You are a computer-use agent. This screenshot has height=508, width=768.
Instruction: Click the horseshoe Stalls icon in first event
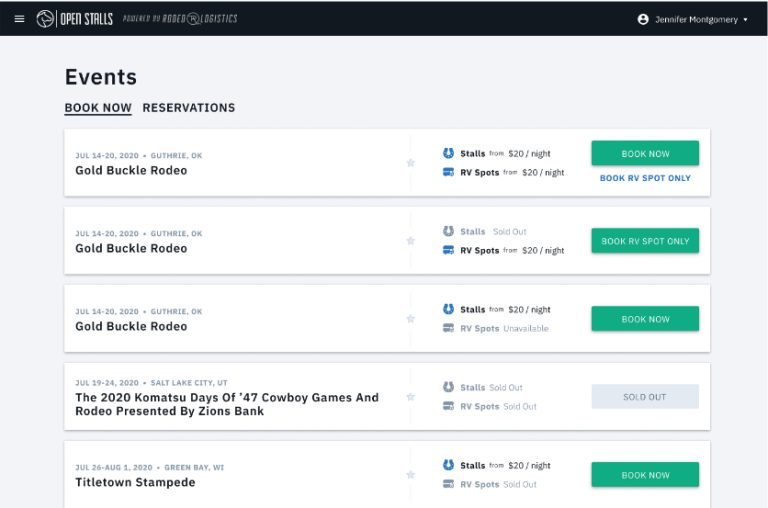coord(449,154)
